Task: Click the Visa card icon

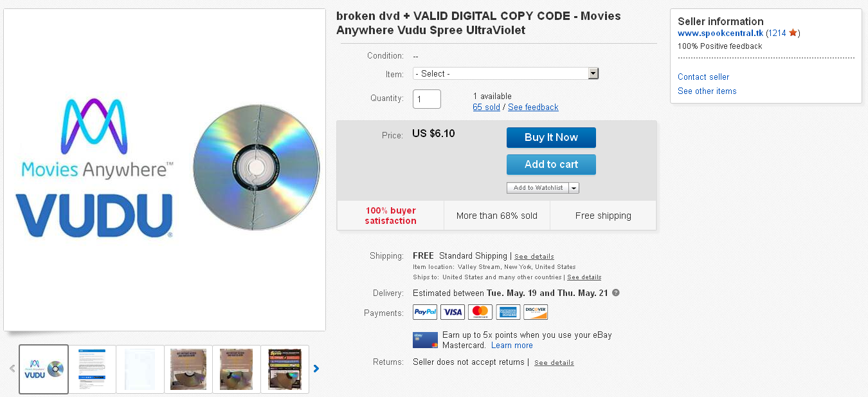Action: tap(453, 312)
